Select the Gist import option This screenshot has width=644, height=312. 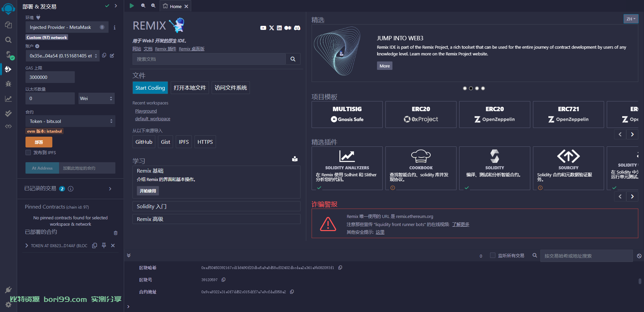[165, 142]
